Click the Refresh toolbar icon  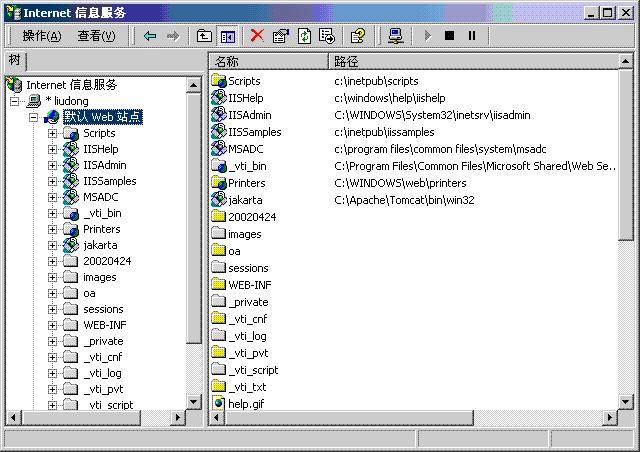coord(304,36)
